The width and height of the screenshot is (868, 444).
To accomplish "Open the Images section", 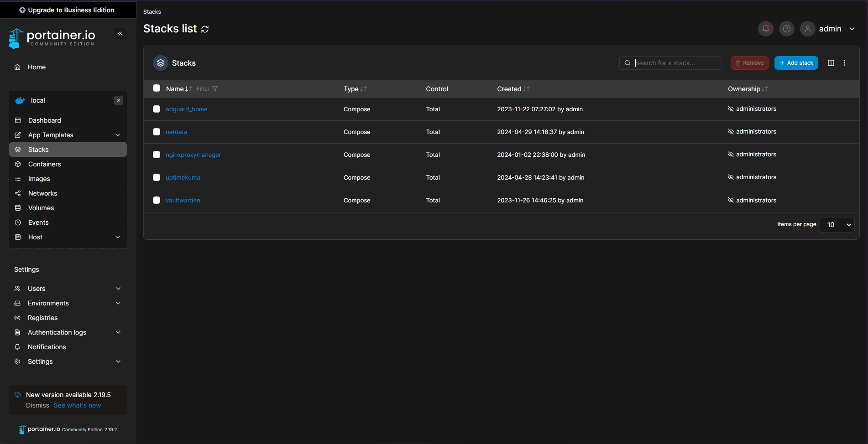I will (39, 179).
